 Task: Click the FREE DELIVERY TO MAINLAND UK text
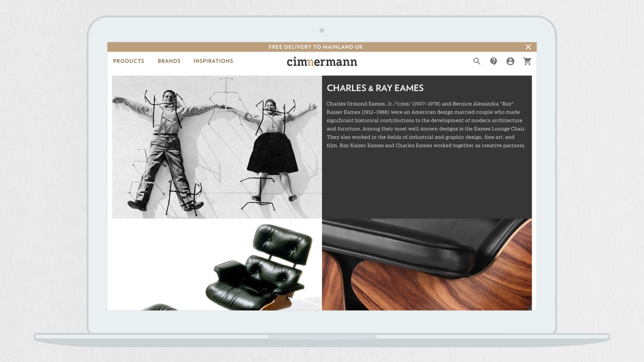click(316, 47)
